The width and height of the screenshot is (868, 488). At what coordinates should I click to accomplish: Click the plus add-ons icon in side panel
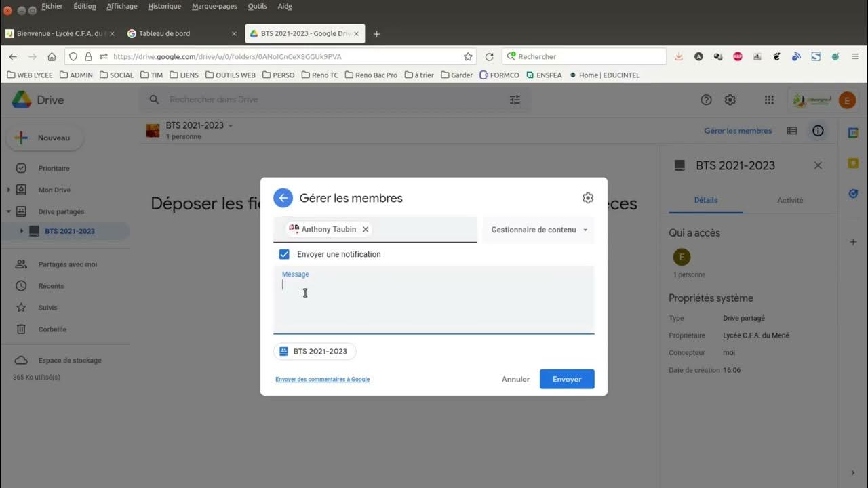click(853, 242)
